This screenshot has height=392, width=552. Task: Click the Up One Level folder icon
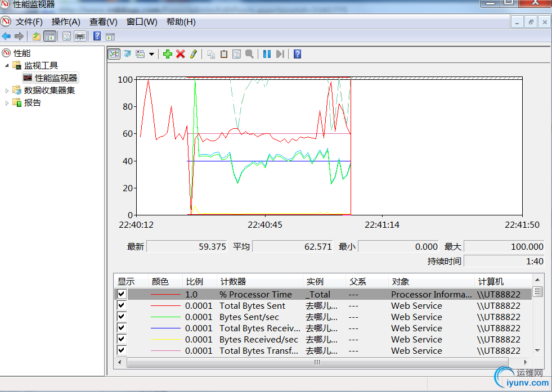[36, 36]
